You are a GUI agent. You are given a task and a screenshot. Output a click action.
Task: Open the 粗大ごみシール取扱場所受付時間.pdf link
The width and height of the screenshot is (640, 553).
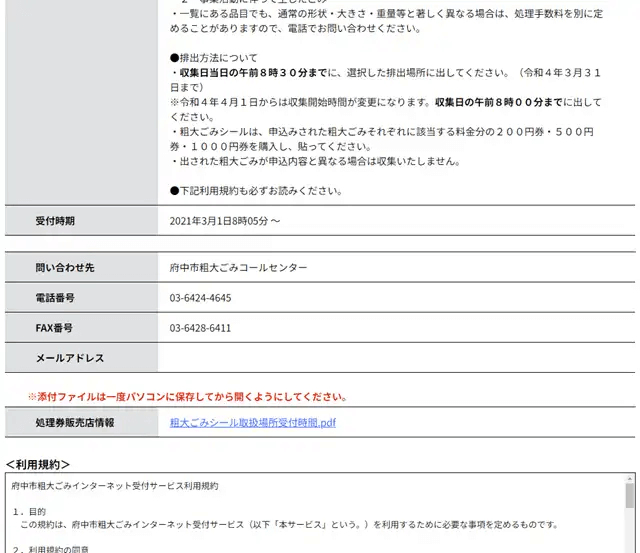click(253, 422)
